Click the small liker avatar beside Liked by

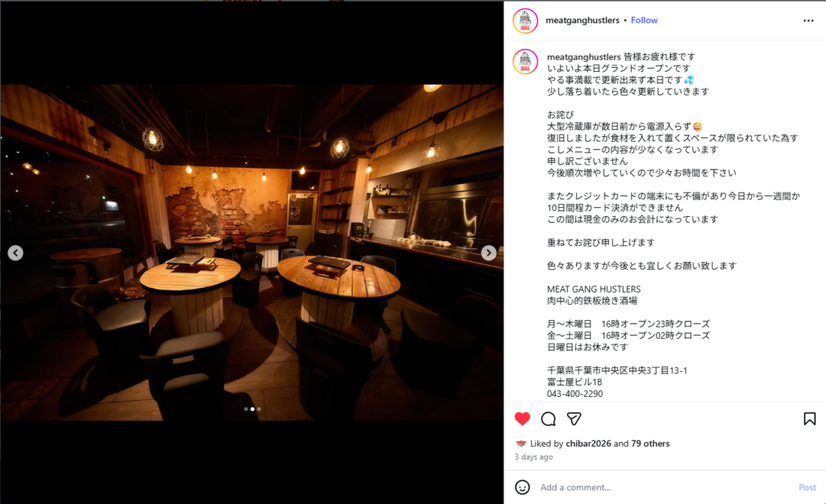tap(520, 444)
